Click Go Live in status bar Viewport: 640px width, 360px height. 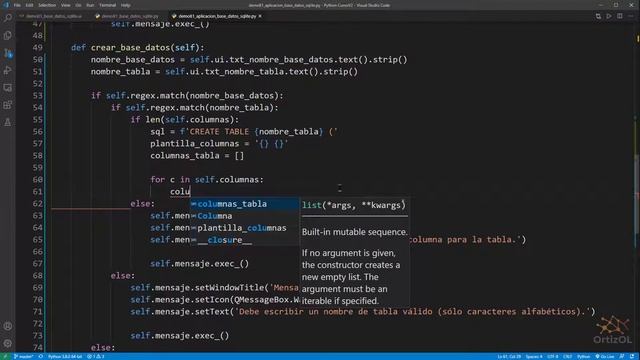pyautogui.click(x=605, y=357)
